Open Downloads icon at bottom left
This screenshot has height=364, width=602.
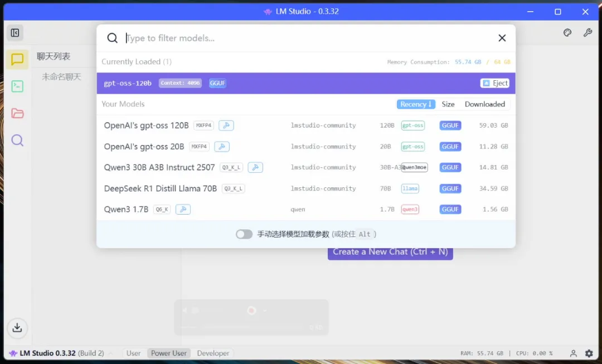point(17,328)
